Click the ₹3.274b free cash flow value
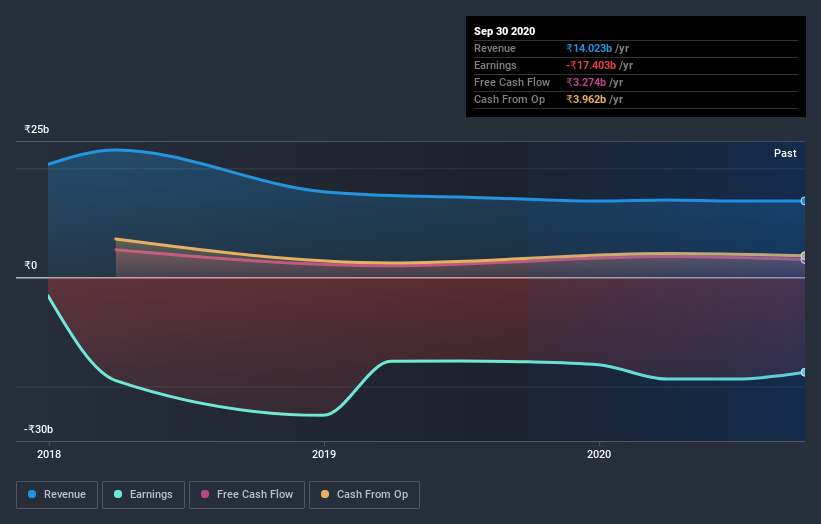The width and height of the screenshot is (821, 524). tap(586, 82)
